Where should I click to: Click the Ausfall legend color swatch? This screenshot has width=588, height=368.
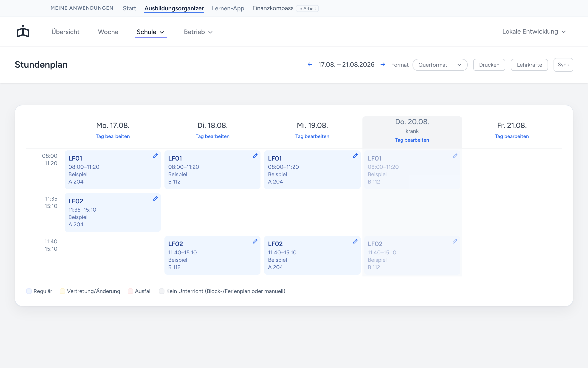[x=130, y=291]
